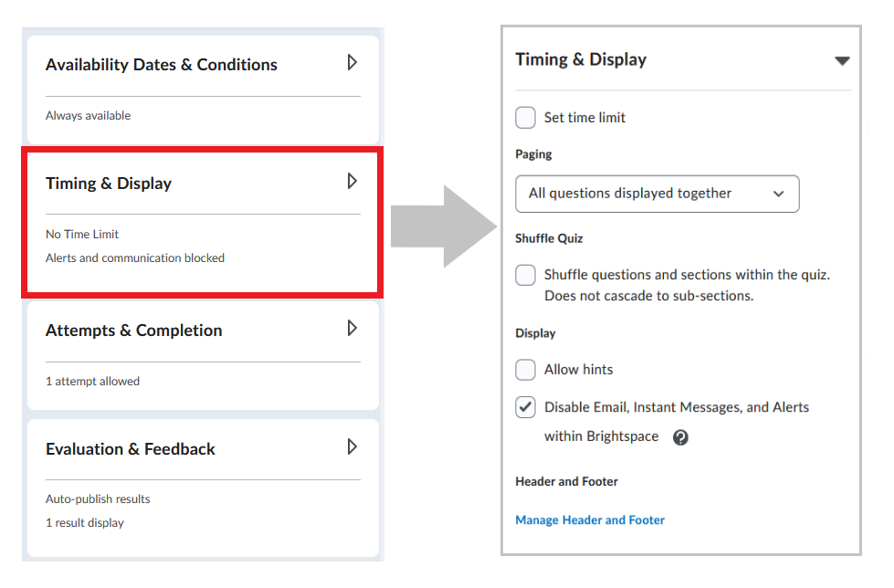Click the Auto-publish results summary text

coord(98,499)
